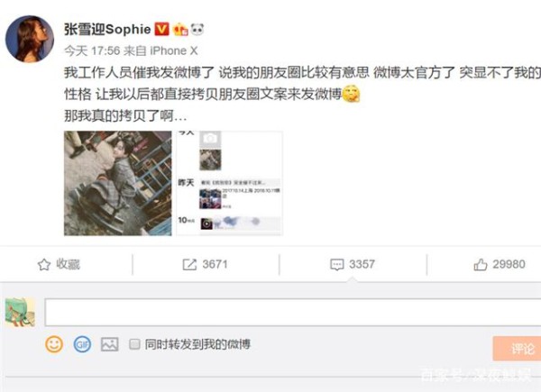Click the commenter's own avatar thumbnail

(x=20, y=313)
